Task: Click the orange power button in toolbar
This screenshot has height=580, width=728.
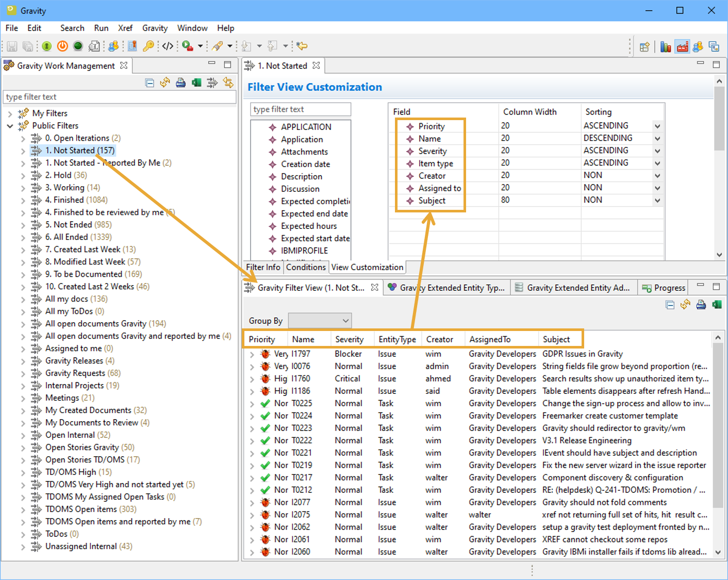Action: pos(62,46)
